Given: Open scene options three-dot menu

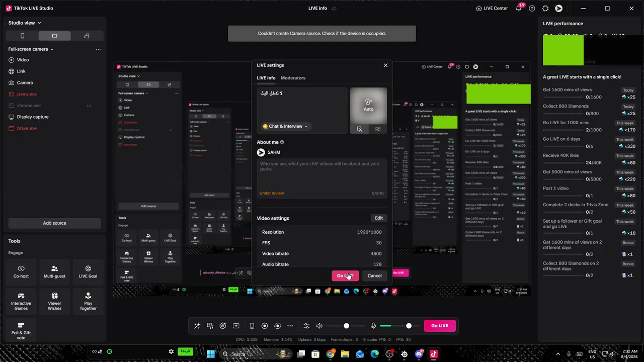Looking at the screenshot, I should [98, 49].
